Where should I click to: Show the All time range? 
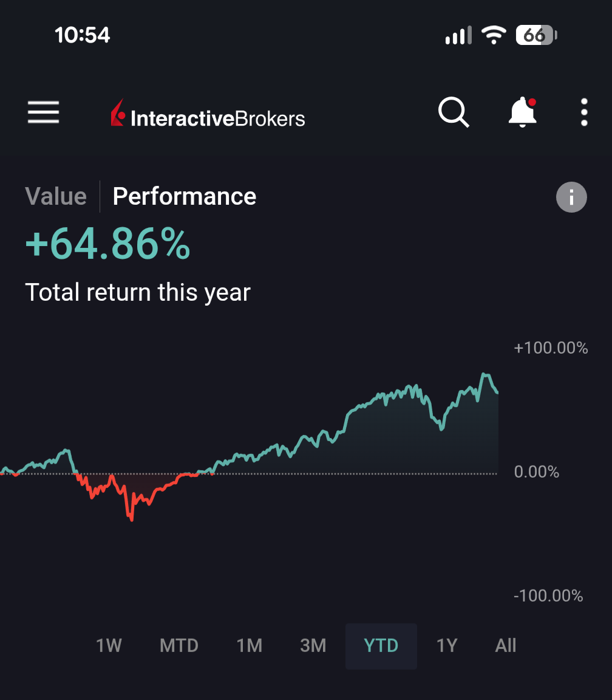point(506,645)
